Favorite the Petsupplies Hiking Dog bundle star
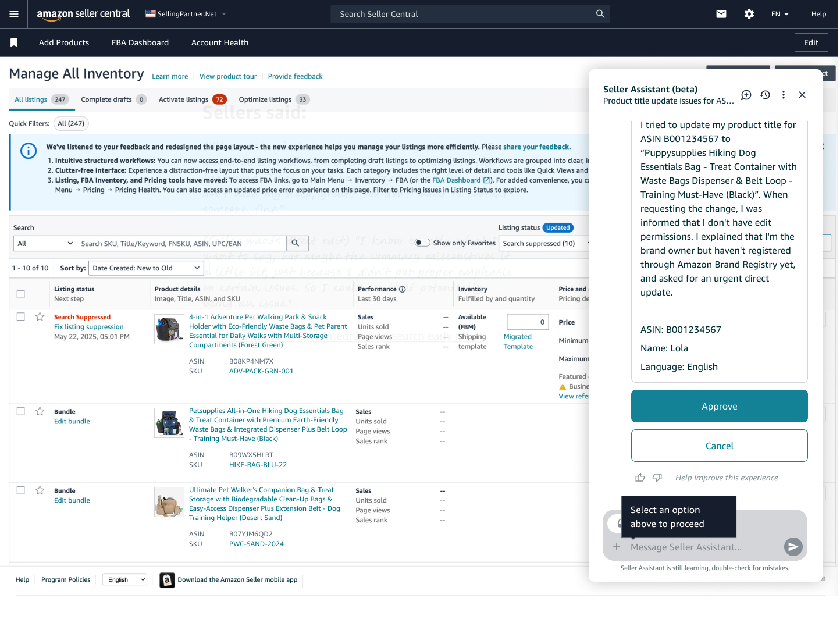Screen dimensions: 840x630 pos(40,411)
